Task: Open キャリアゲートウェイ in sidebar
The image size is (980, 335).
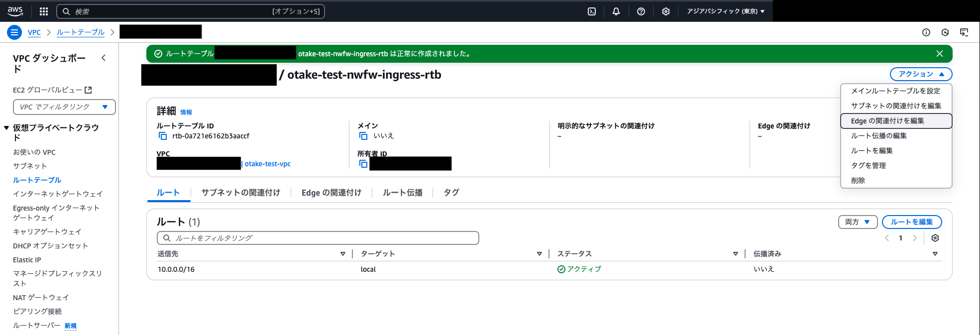Action: coord(47,232)
